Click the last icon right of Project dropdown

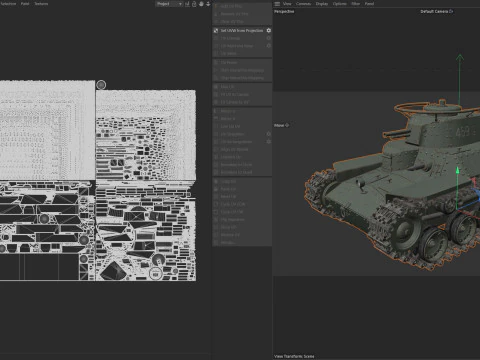pos(208,4)
